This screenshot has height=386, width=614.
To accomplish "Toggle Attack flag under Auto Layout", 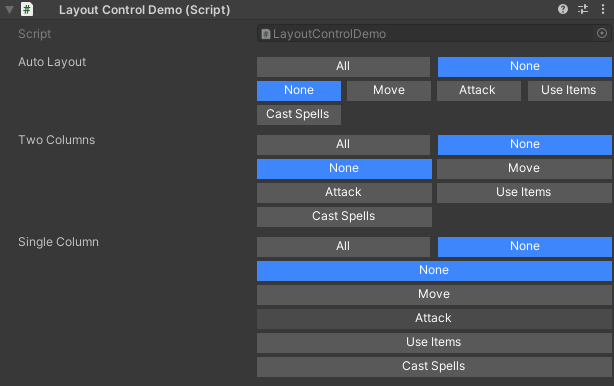I will click(x=479, y=90).
